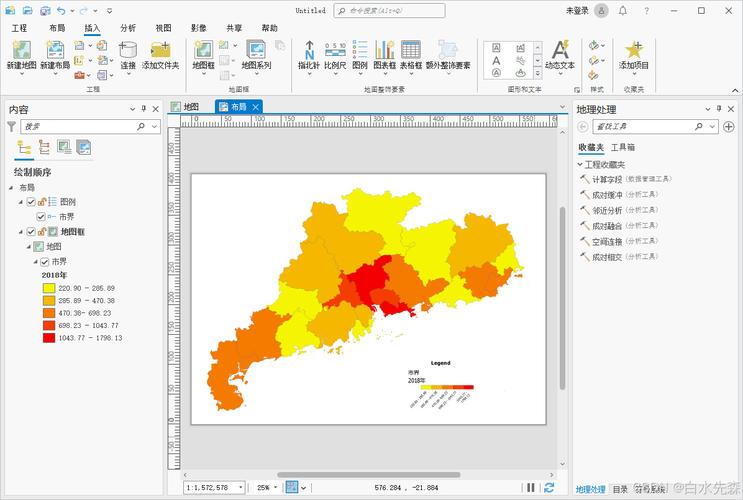Screen dimensions: 743x500
Task: Collapse the 工程收藏夹 favorites group
Action: tap(580, 164)
